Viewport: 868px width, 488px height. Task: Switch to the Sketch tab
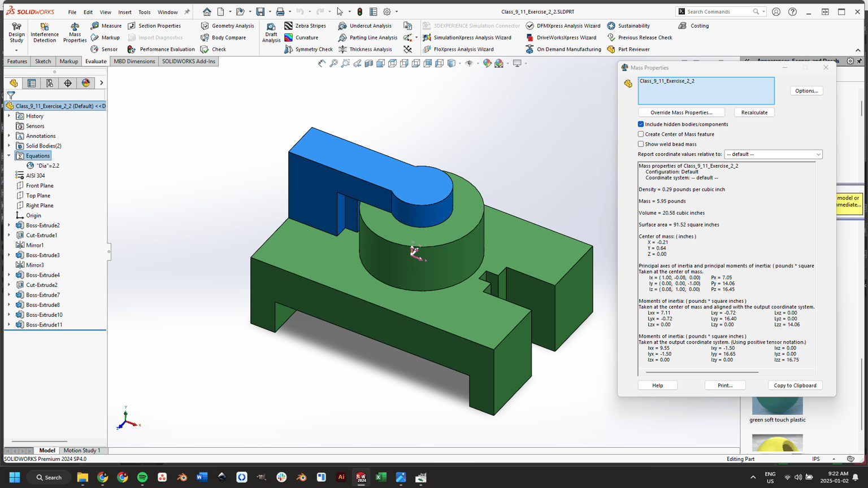(43, 61)
